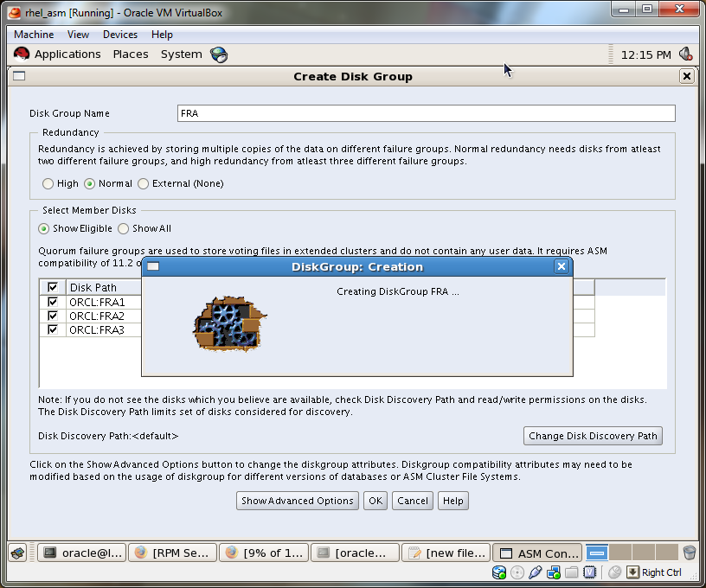
Task: Click the VirtualBox hard disk activity icon
Action: point(499,572)
